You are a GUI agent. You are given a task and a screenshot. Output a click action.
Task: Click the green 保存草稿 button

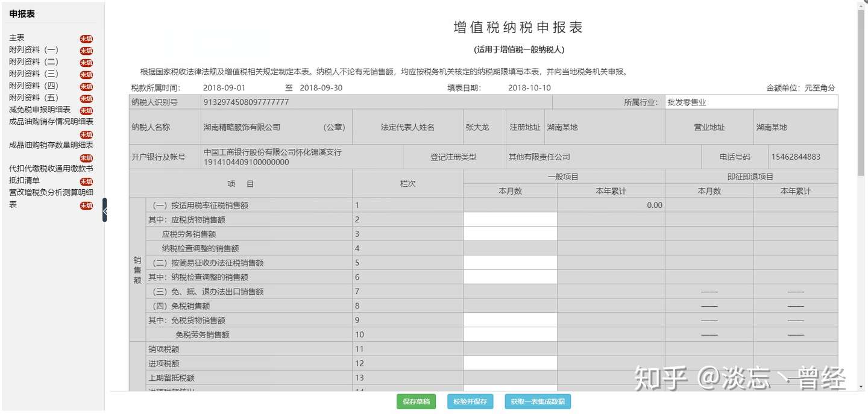click(x=416, y=401)
